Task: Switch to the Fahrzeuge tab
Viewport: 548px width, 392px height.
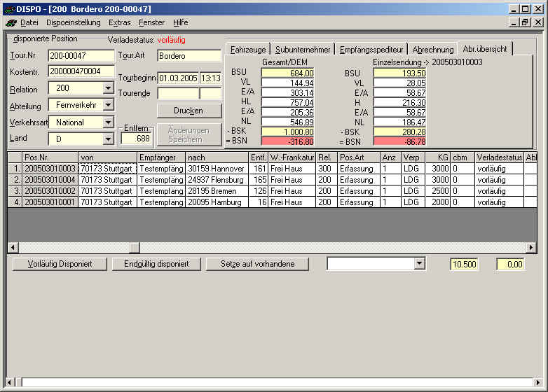Action: [x=248, y=50]
